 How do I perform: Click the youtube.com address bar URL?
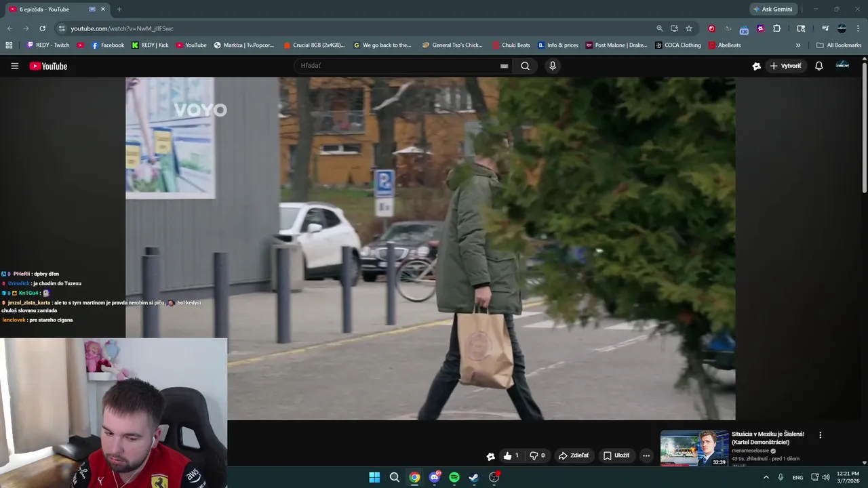point(122,28)
